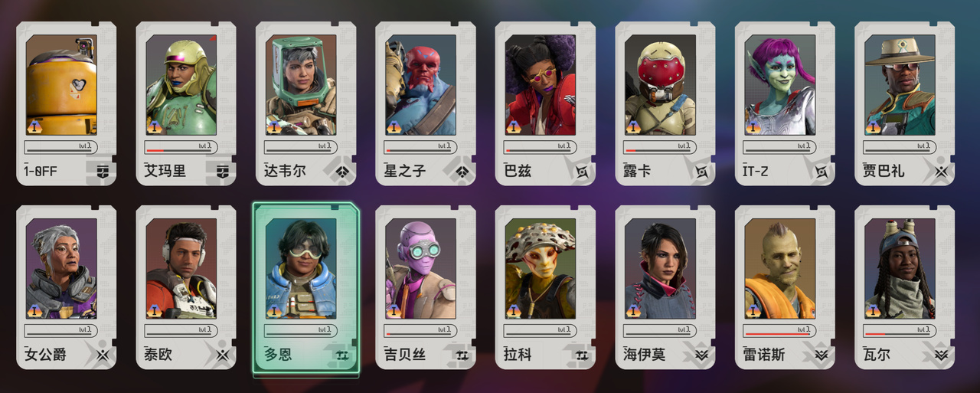This screenshot has width=980, height=393.
Task: Click the swap-arrows role icon on 多恩's card
Action: click(x=342, y=355)
